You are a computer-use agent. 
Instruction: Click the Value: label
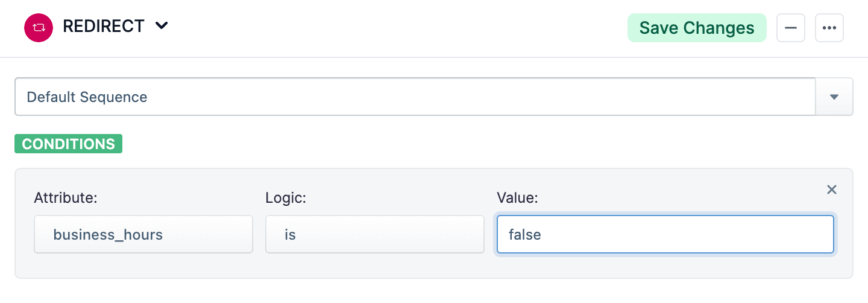coord(517,198)
